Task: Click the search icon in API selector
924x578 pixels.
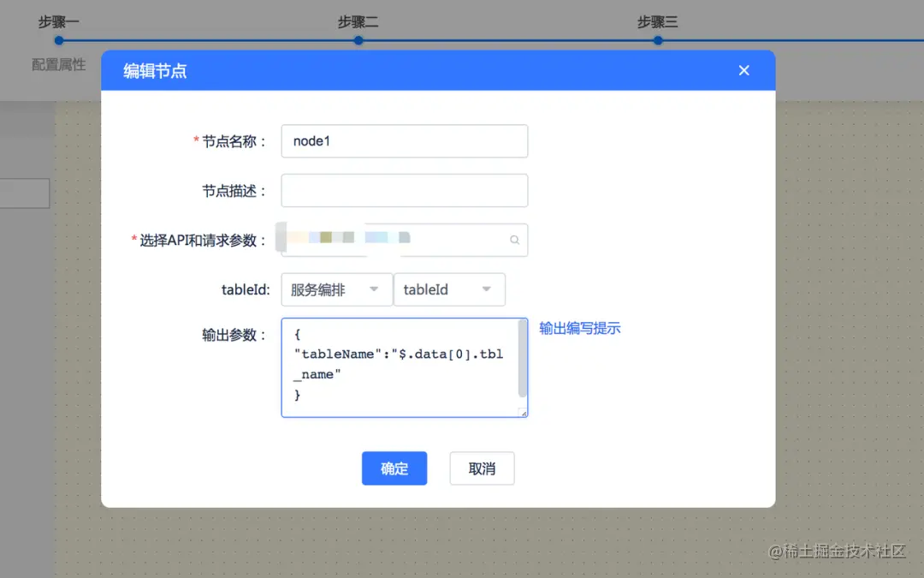Action: tap(514, 240)
